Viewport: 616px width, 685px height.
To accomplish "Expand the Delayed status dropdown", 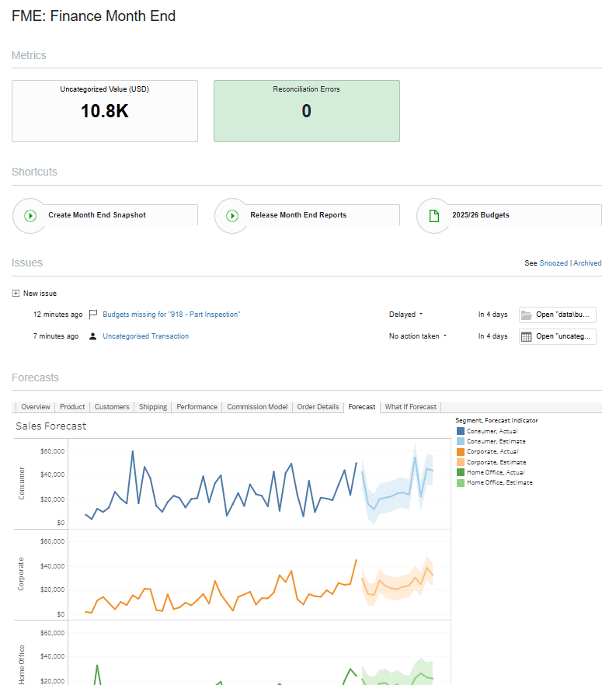I will tap(421, 314).
